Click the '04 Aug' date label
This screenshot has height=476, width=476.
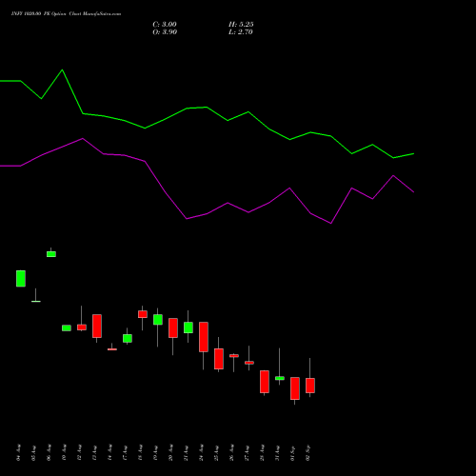pos(18,453)
